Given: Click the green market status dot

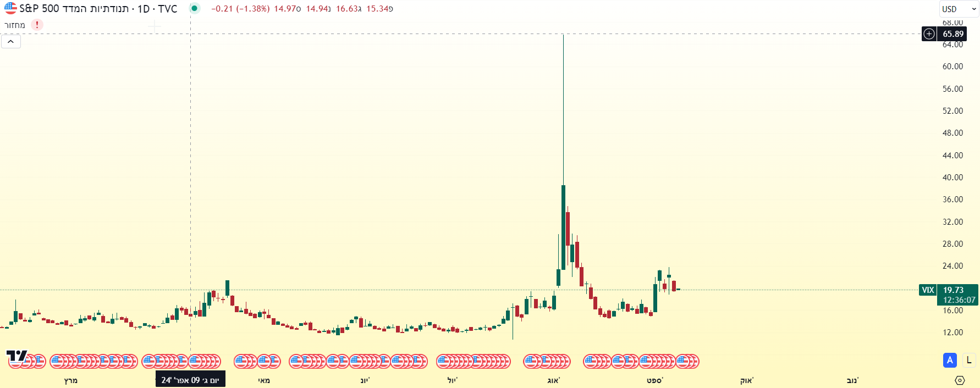Looking at the screenshot, I should (x=194, y=8).
